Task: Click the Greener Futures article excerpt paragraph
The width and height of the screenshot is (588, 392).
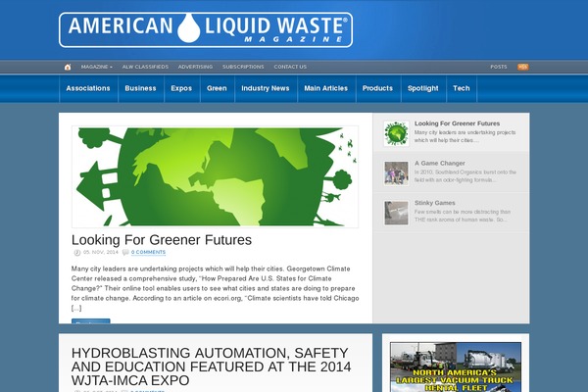Action: 215,288
